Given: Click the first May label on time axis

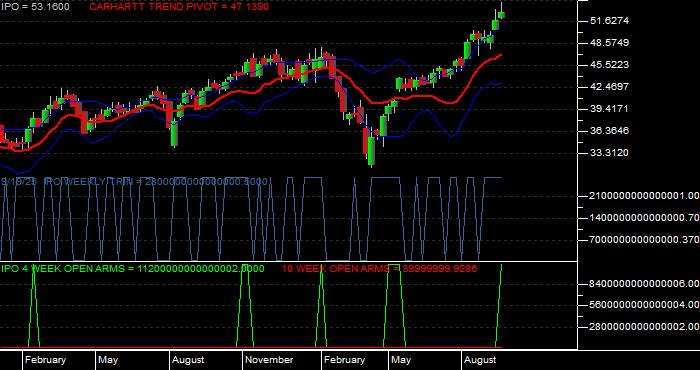Looking at the screenshot, I should (x=108, y=360).
